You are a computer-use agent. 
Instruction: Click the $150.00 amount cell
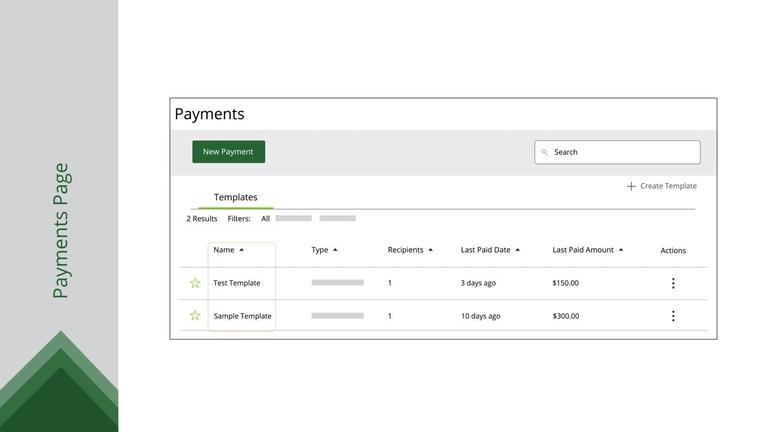pyautogui.click(x=565, y=283)
